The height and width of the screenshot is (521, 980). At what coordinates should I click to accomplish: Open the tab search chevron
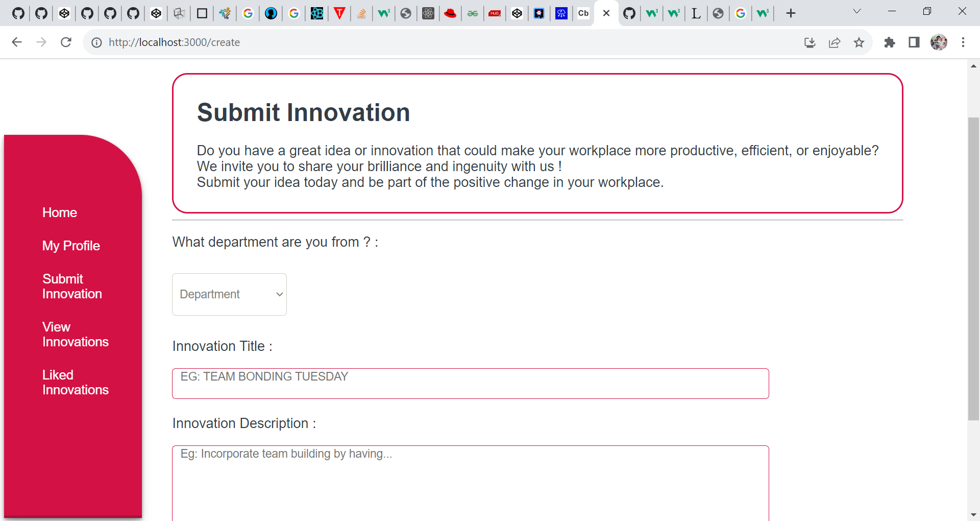pyautogui.click(x=857, y=12)
